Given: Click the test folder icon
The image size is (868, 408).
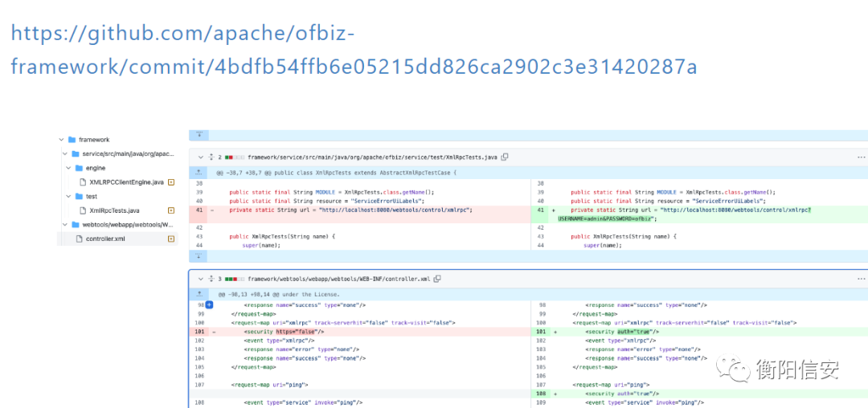Looking at the screenshot, I should pyautogui.click(x=79, y=196).
